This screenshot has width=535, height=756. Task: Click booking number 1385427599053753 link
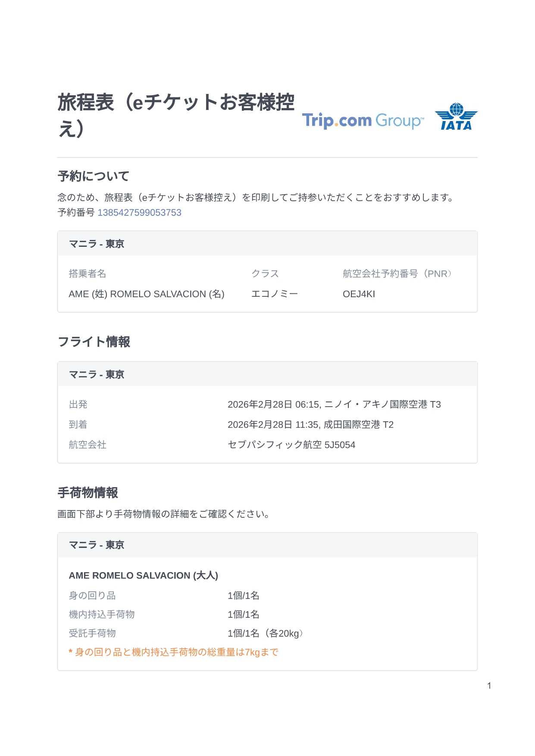pyautogui.click(x=139, y=213)
